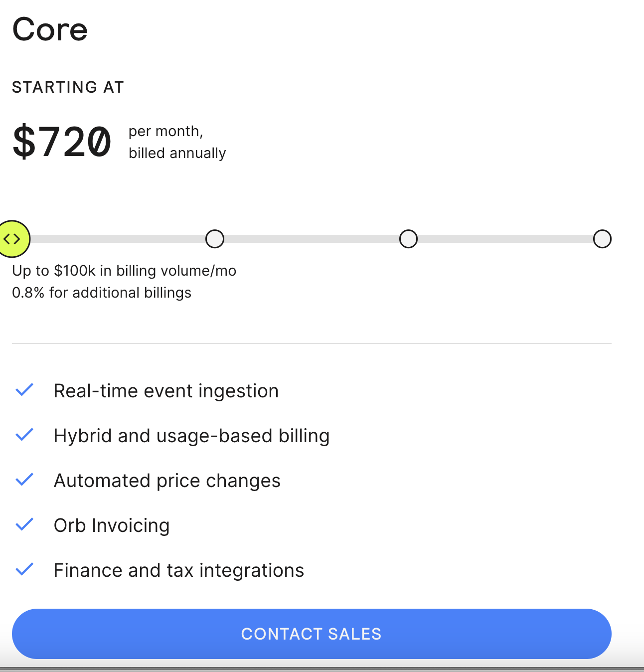Click checkmark beside Automated price changes
Image resolution: width=644 pixels, height=672 pixels.
click(24, 480)
